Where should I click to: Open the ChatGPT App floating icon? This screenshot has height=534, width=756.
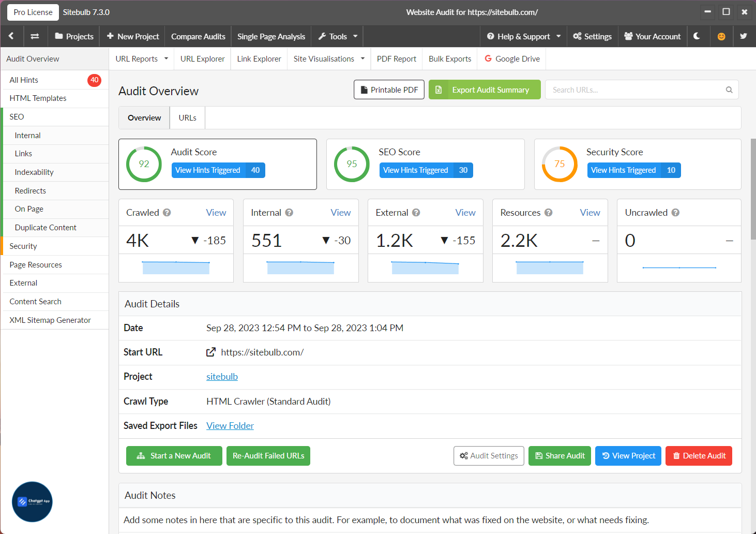tap(32, 501)
